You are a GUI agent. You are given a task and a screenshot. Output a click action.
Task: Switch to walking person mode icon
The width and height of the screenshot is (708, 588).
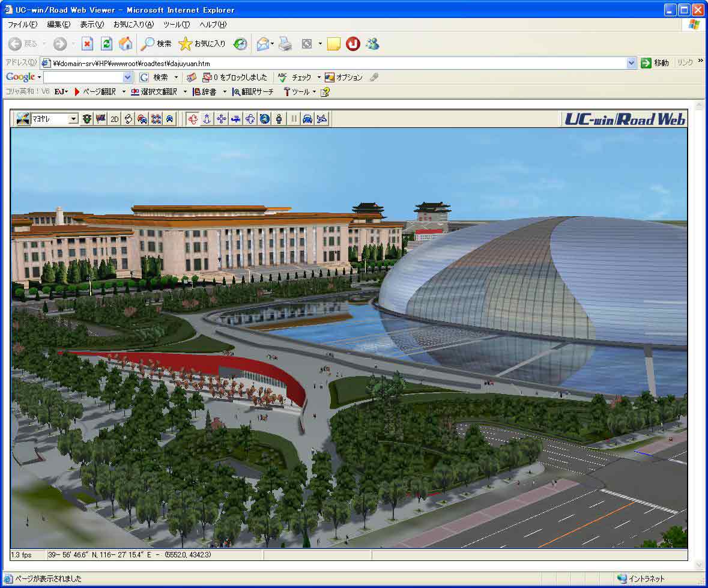[279, 119]
